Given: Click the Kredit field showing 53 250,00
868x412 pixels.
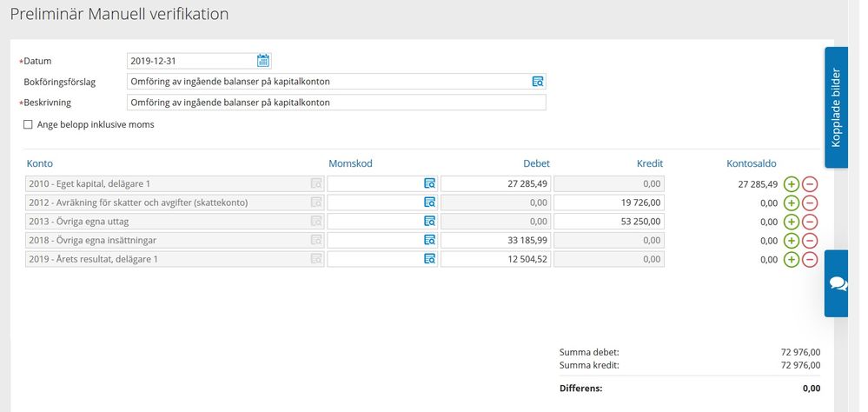Looking at the screenshot, I should 609,222.
